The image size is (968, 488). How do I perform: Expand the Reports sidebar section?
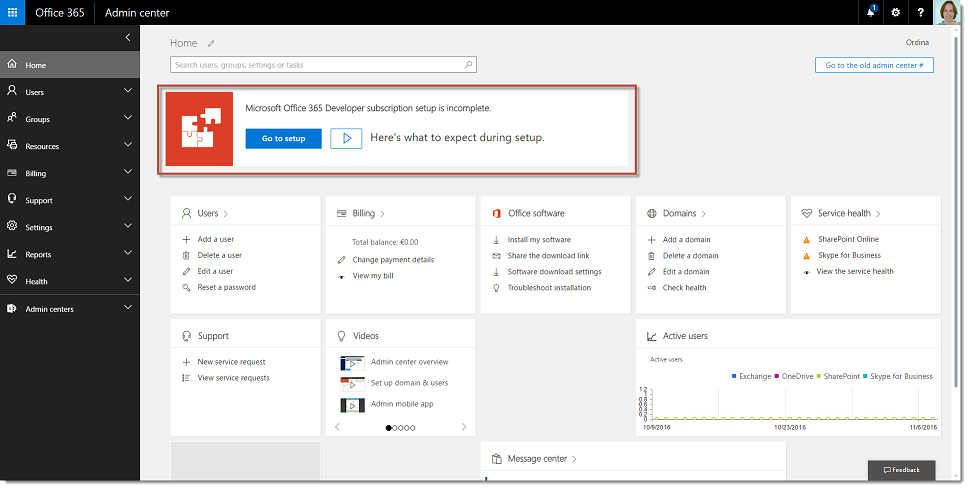[x=128, y=253]
